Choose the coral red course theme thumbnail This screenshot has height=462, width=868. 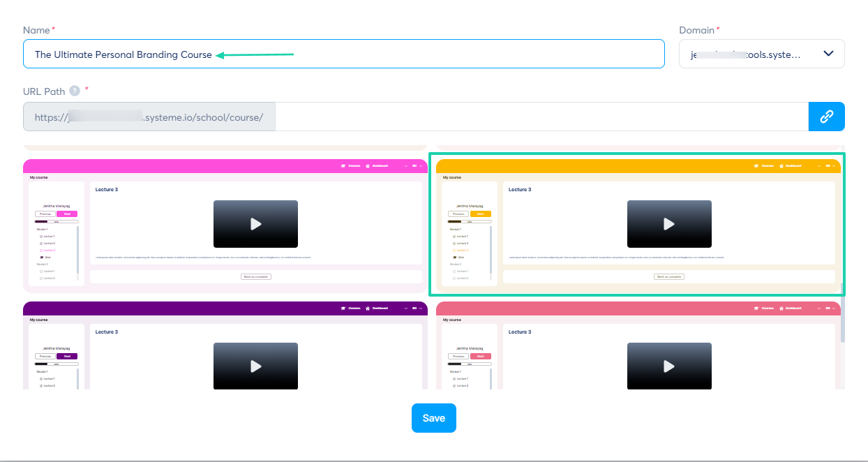click(x=638, y=345)
